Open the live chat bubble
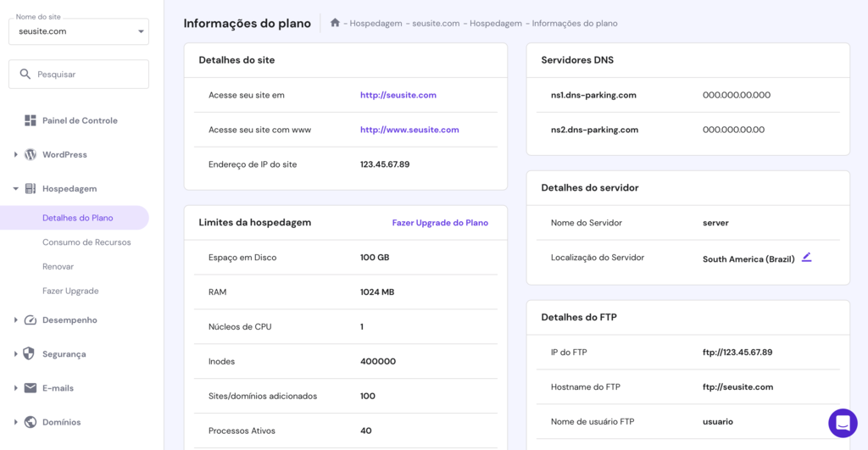Image resolution: width=868 pixels, height=450 pixels. [x=843, y=423]
